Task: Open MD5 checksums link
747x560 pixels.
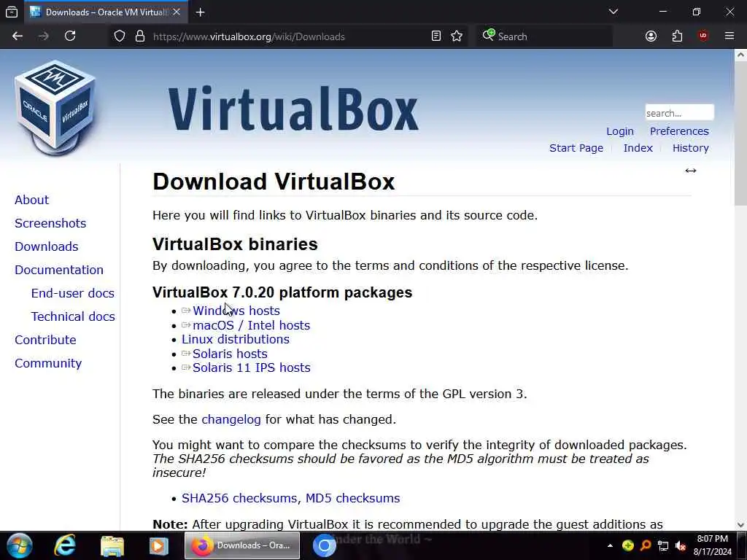Action: pyautogui.click(x=352, y=498)
